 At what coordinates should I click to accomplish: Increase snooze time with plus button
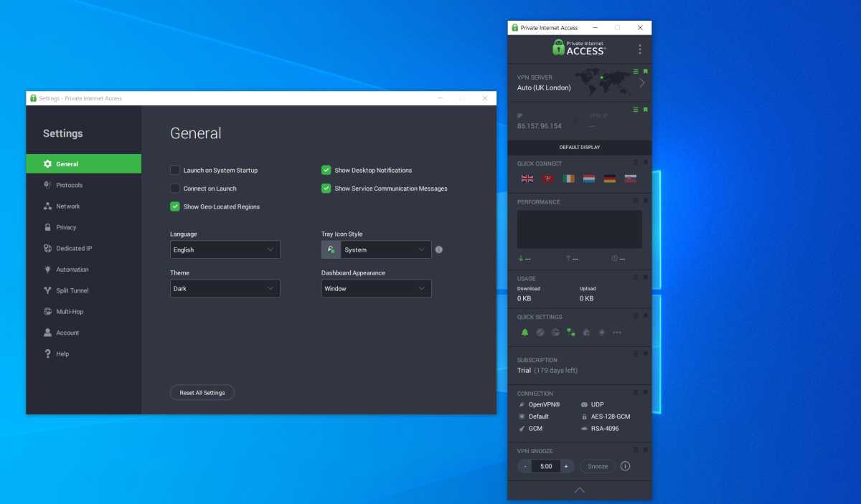tap(566, 466)
